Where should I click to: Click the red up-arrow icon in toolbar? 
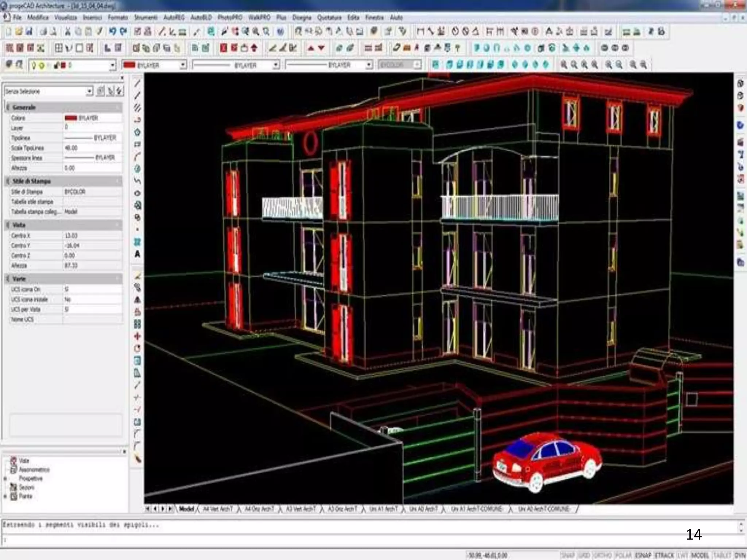point(311,48)
